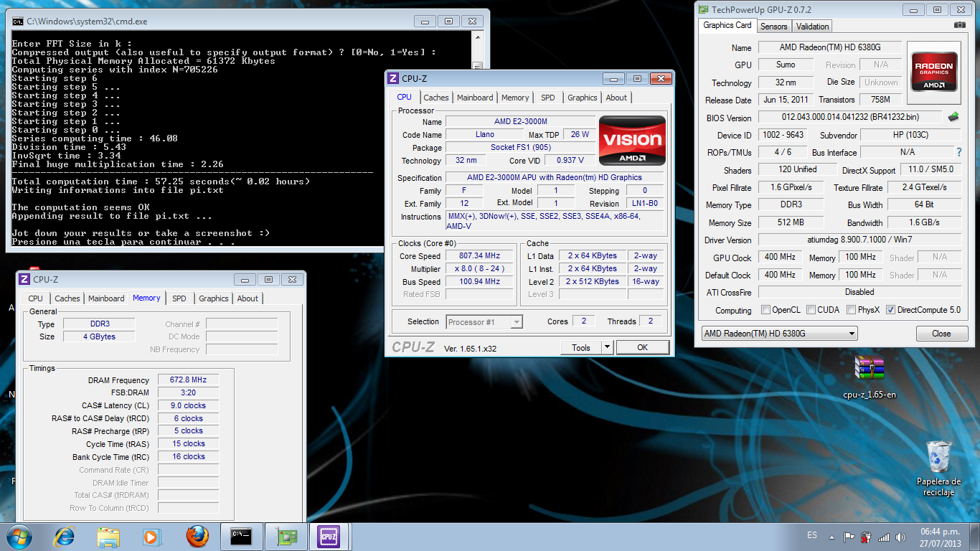Click the CPU-Z memory window title icon

(x=24, y=279)
